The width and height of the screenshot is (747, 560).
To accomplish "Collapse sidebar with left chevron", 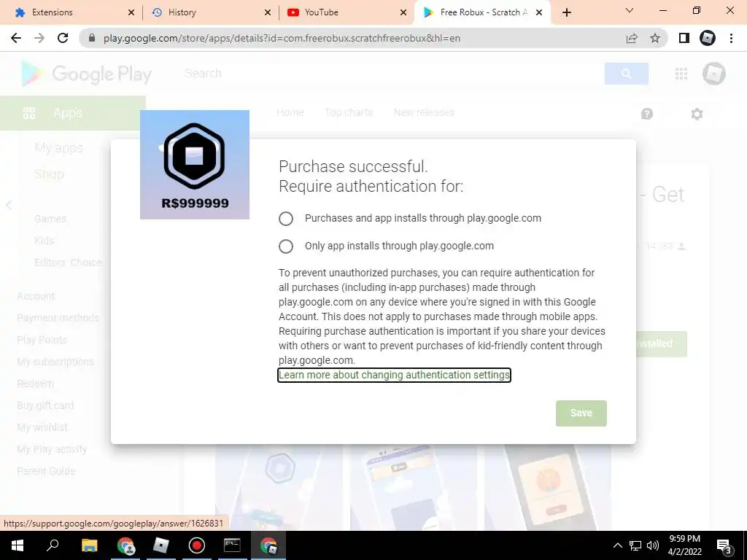I will tap(9, 205).
